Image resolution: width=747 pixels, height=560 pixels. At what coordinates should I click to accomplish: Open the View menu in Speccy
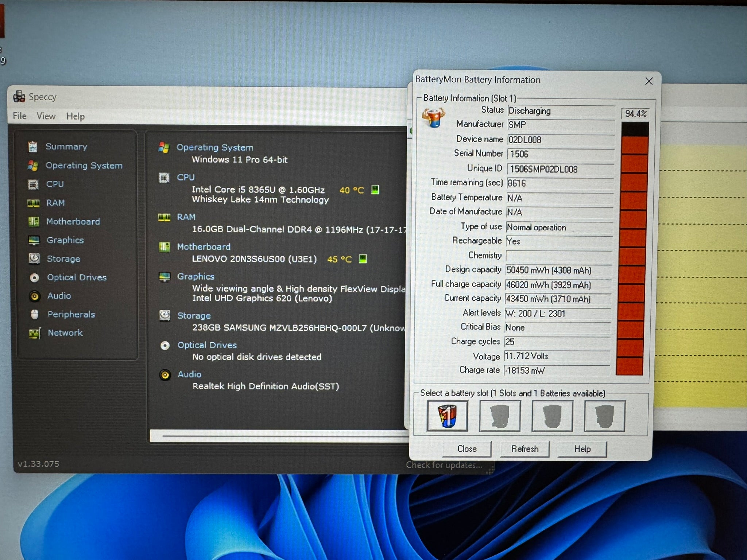(46, 116)
